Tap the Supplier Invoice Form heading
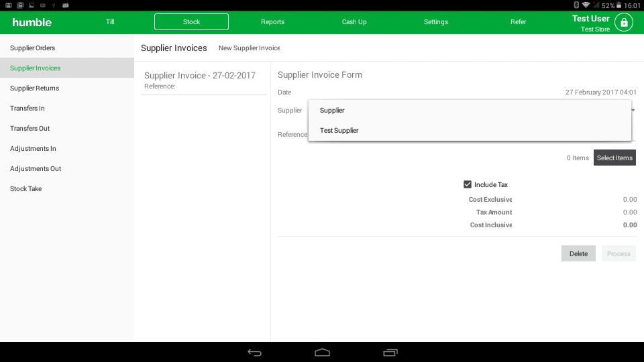Screen dimensions: 644x362 coord(320,74)
